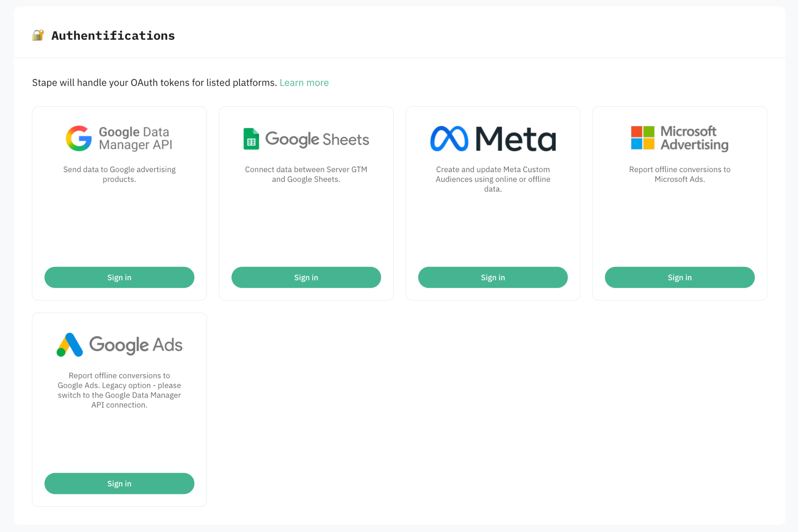The width and height of the screenshot is (798, 532).
Task: Sign in to Google Ads
Action: click(119, 483)
